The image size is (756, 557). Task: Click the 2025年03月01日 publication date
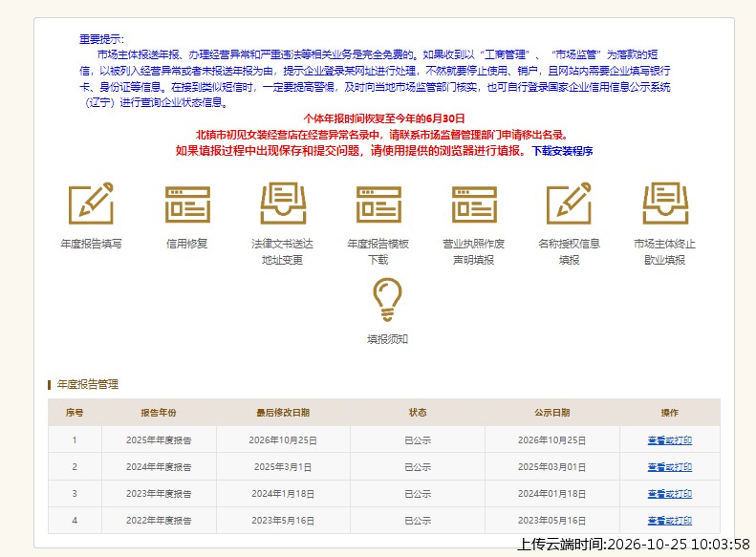552,467
